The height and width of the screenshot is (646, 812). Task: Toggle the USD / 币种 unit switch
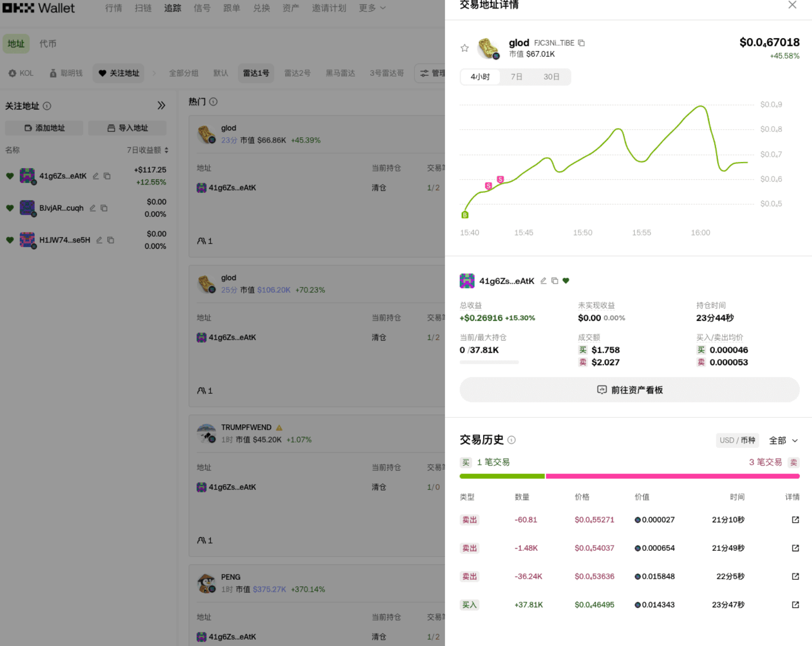pos(737,440)
